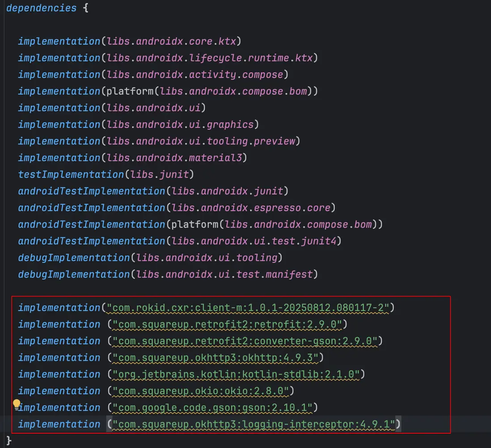Click the com.rokid.cxr:client-m dependency string
491x448 pixels.
tap(248, 308)
